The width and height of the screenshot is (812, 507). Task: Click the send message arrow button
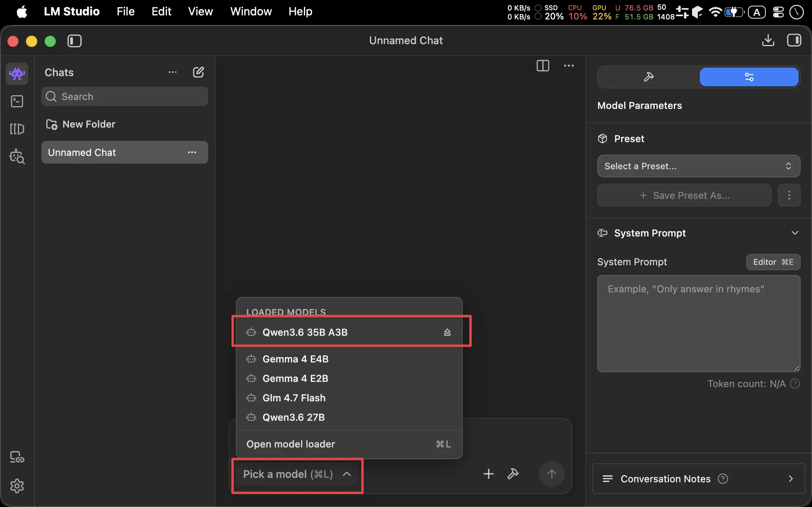point(551,474)
